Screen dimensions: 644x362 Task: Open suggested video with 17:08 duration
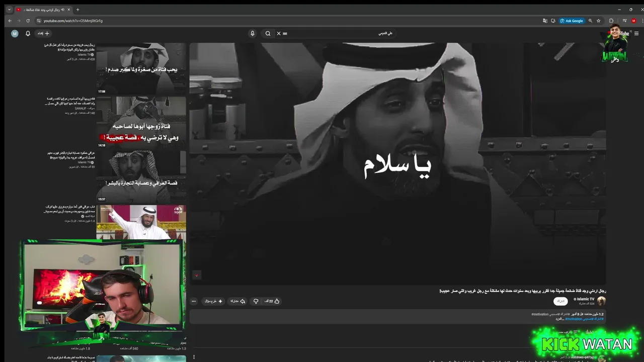[x=141, y=68]
